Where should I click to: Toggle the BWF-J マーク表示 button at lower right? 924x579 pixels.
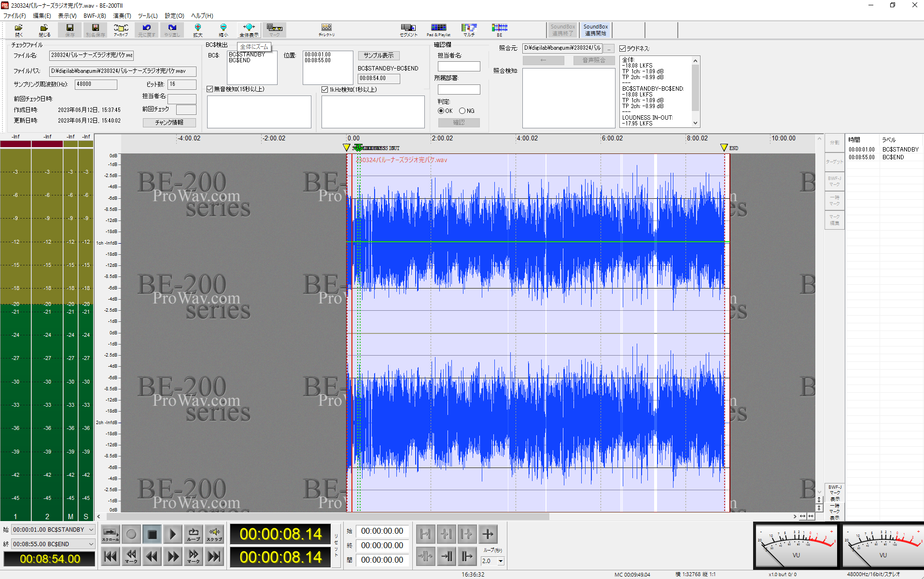(835, 493)
